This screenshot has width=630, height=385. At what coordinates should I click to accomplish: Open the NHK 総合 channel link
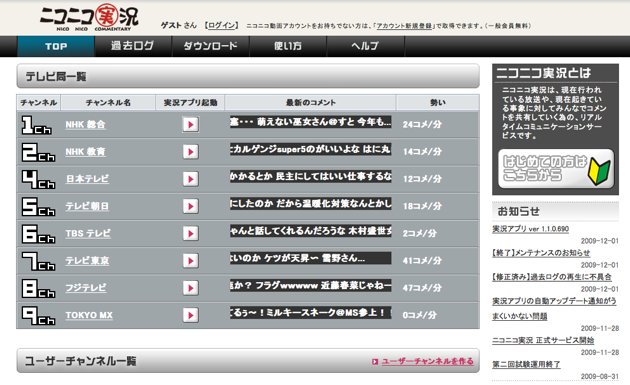(x=85, y=125)
